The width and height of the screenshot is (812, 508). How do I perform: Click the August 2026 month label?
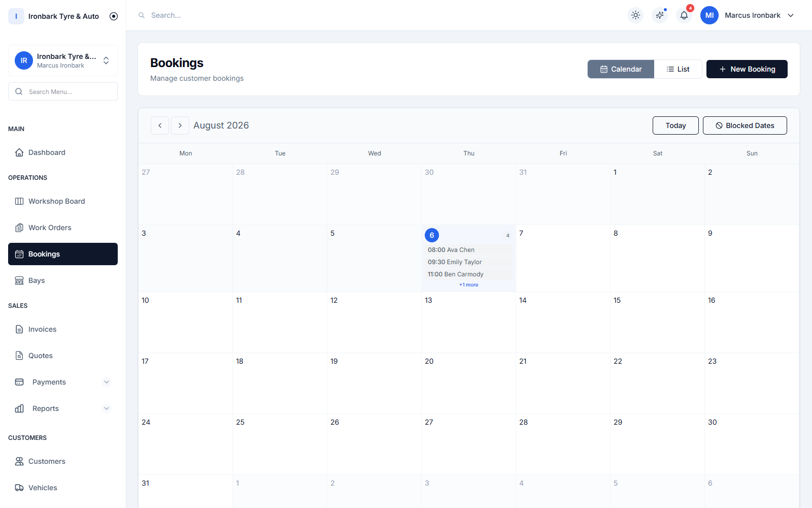[x=221, y=125]
